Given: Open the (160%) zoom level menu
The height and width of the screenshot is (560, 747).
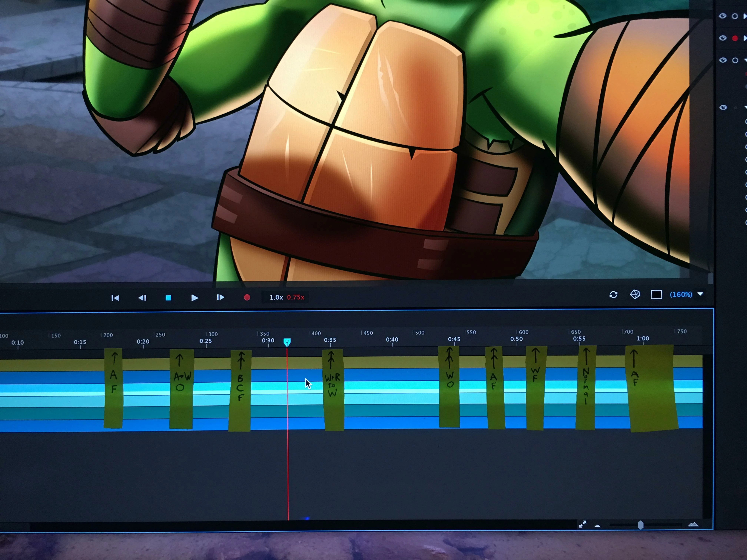Looking at the screenshot, I should point(681,295).
